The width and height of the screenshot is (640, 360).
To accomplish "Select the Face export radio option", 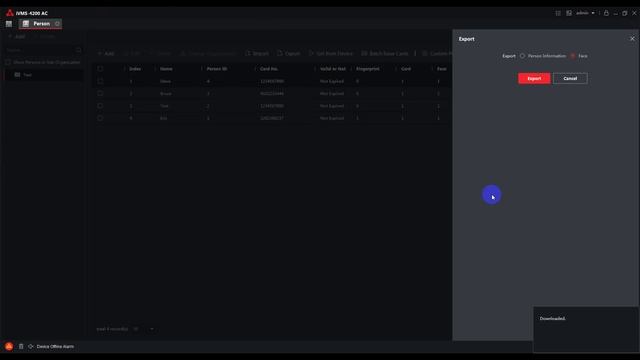I will (x=573, y=56).
